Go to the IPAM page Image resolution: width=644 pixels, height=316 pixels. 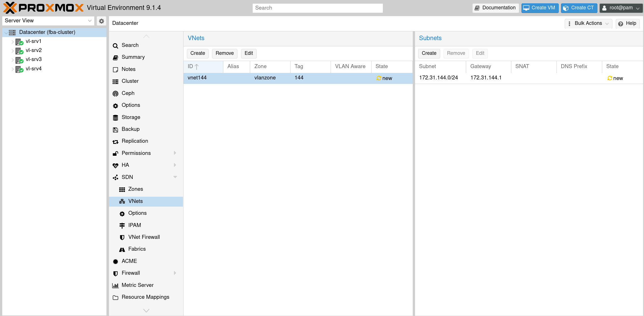coord(146,225)
